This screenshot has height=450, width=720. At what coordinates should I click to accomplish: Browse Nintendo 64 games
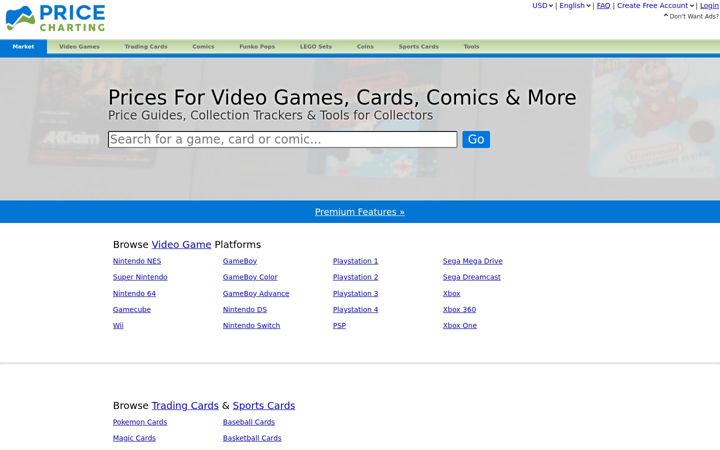coord(134,293)
